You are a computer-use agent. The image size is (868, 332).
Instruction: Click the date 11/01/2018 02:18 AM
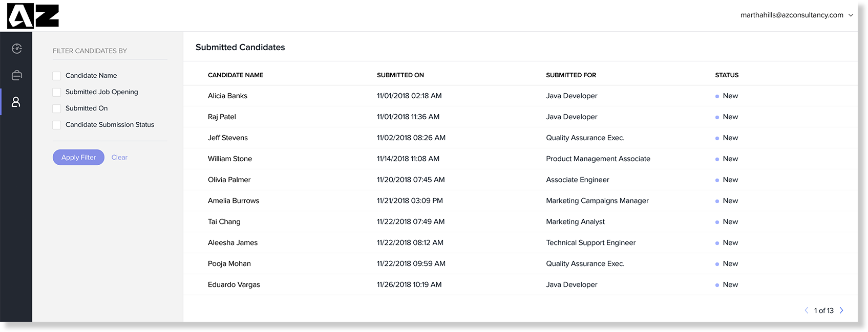point(409,96)
